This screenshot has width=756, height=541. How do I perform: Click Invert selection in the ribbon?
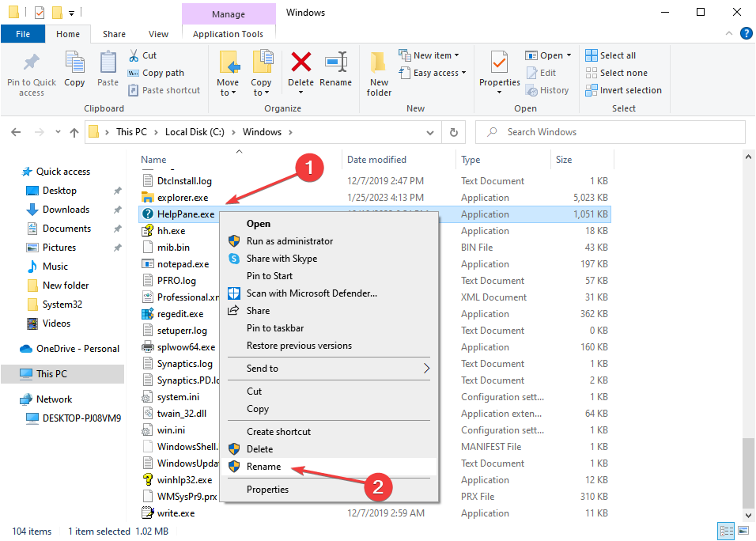click(623, 90)
